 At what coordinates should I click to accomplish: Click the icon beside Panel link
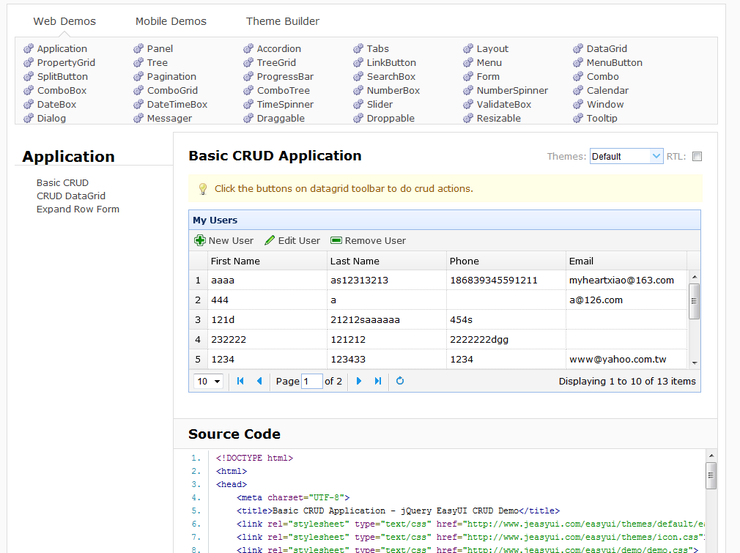click(138, 49)
